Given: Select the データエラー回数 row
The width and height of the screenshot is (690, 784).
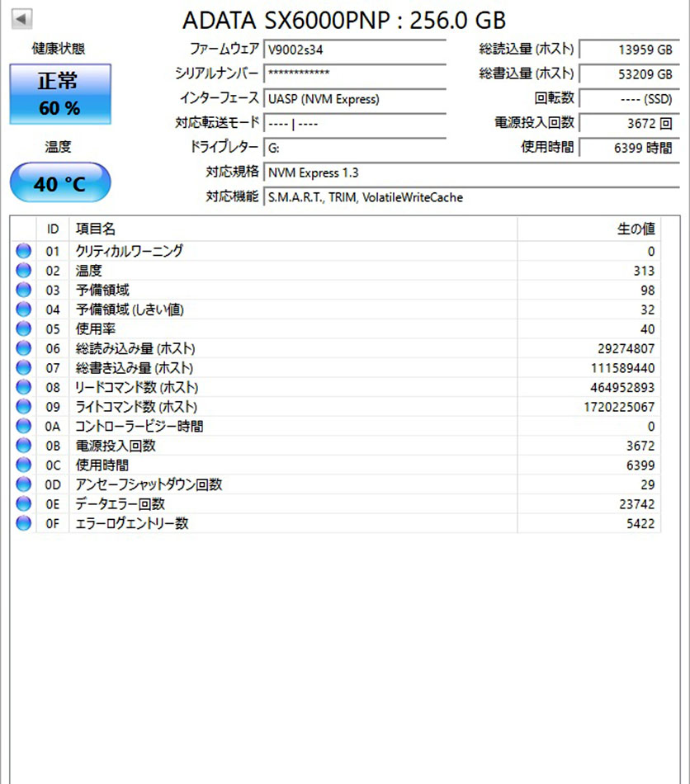Looking at the screenshot, I should pos(335,504).
